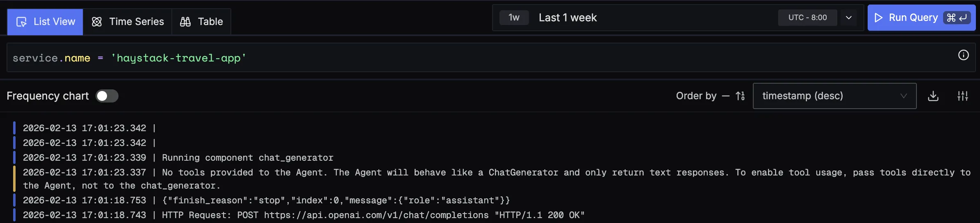Click the download logs icon
Viewport: 980px width, 223px height.
[x=933, y=96]
